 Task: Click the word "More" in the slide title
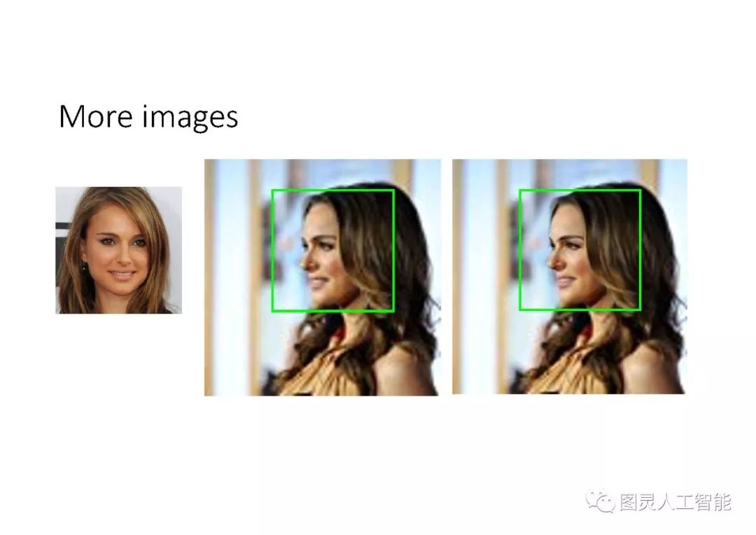pyautogui.click(x=95, y=116)
